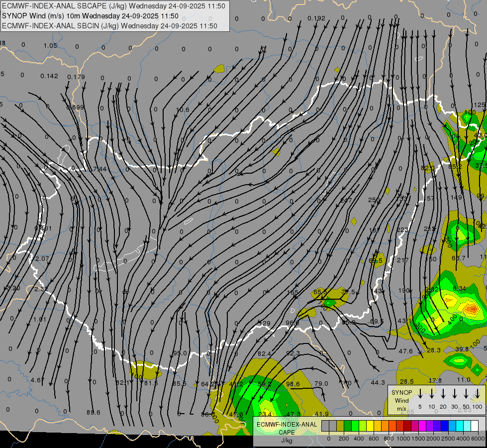Click the dark blue CAPE legend swatch
Screen dimensions: 487x448
pyautogui.click(x=445, y=426)
